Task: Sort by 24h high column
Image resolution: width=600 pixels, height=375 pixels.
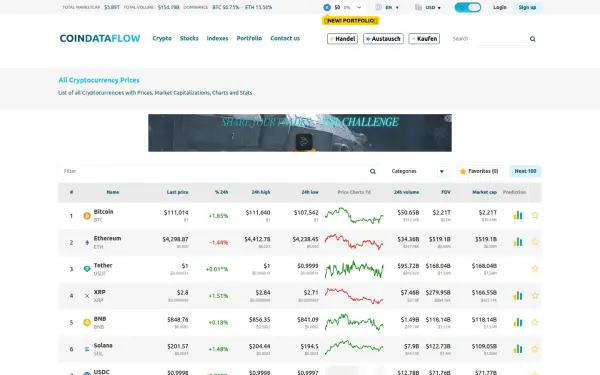Action: (x=261, y=192)
